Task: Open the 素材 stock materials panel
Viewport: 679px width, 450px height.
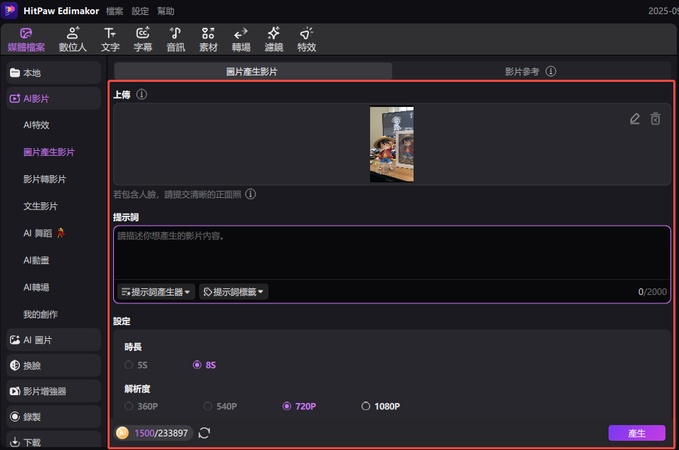Action: click(208, 39)
